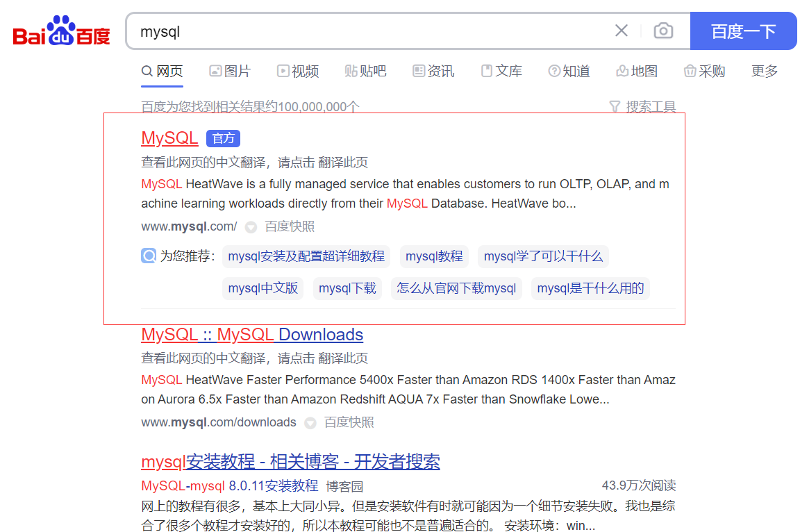Switch to the 知道 tab
This screenshot has width=800, height=532.
point(569,71)
